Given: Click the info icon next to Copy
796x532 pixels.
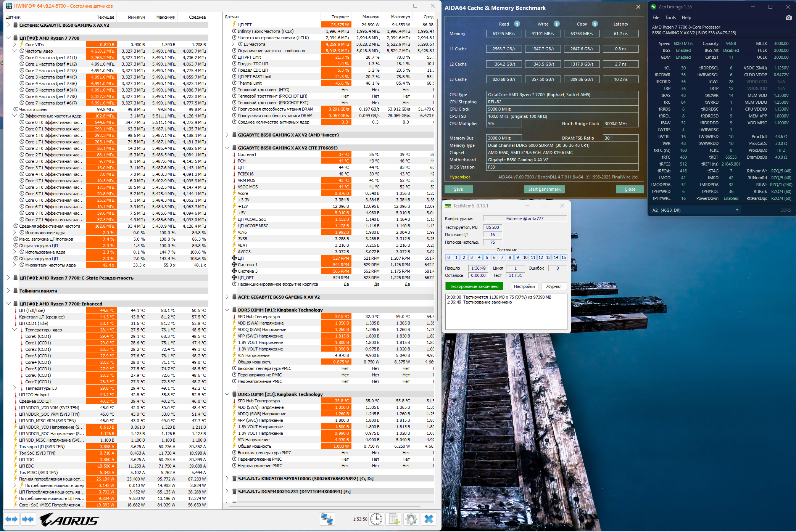Looking at the screenshot, I should [595, 24].
